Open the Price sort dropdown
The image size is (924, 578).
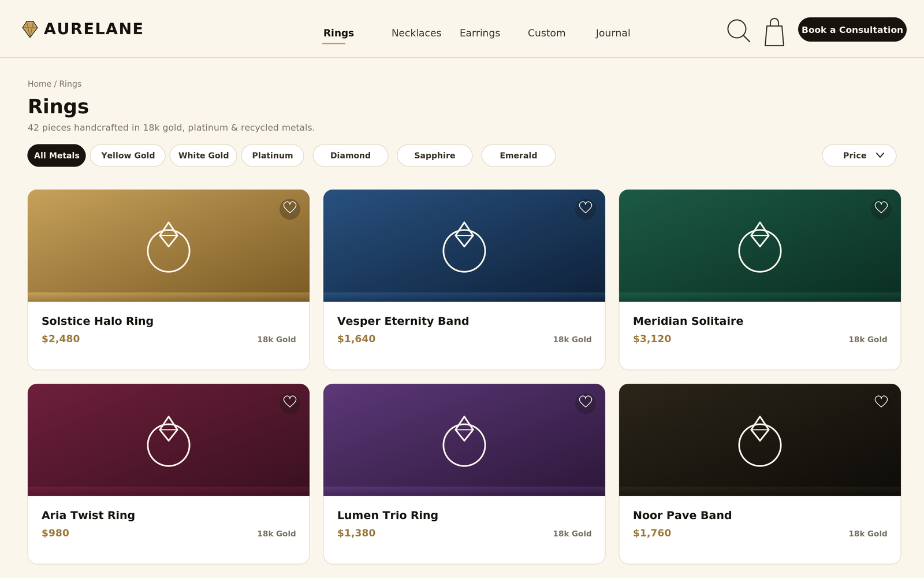[859, 155]
